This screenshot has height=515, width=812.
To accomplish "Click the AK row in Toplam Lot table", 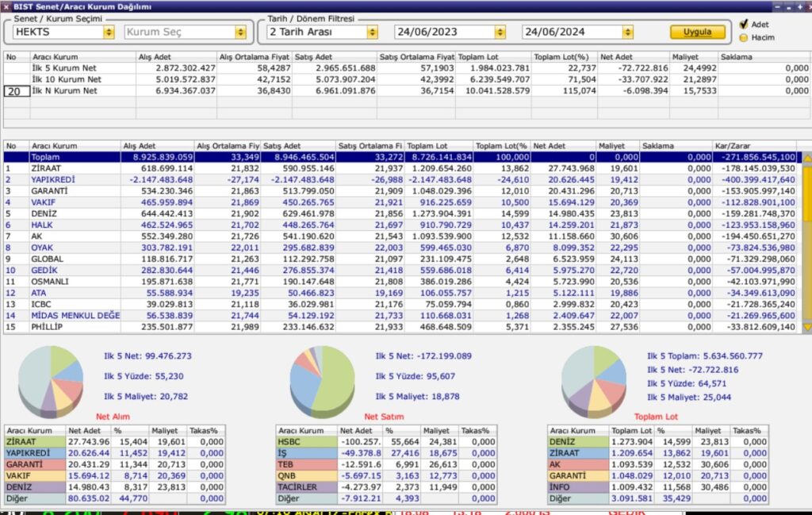I will click(658, 465).
